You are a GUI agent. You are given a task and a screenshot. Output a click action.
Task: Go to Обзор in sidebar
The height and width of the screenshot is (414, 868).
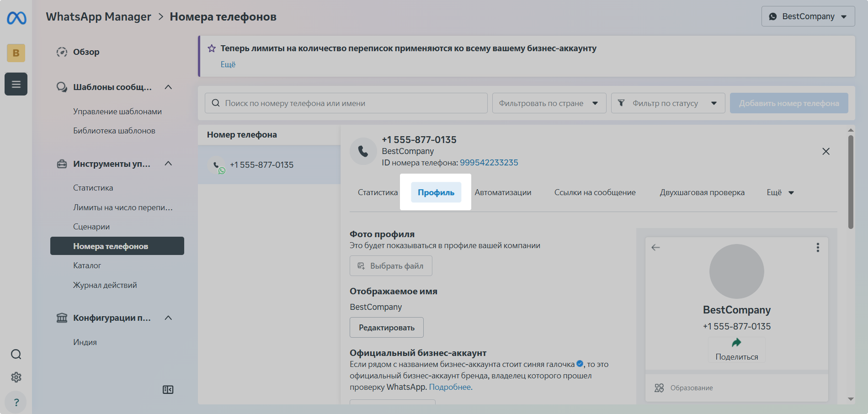pyautogui.click(x=86, y=52)
